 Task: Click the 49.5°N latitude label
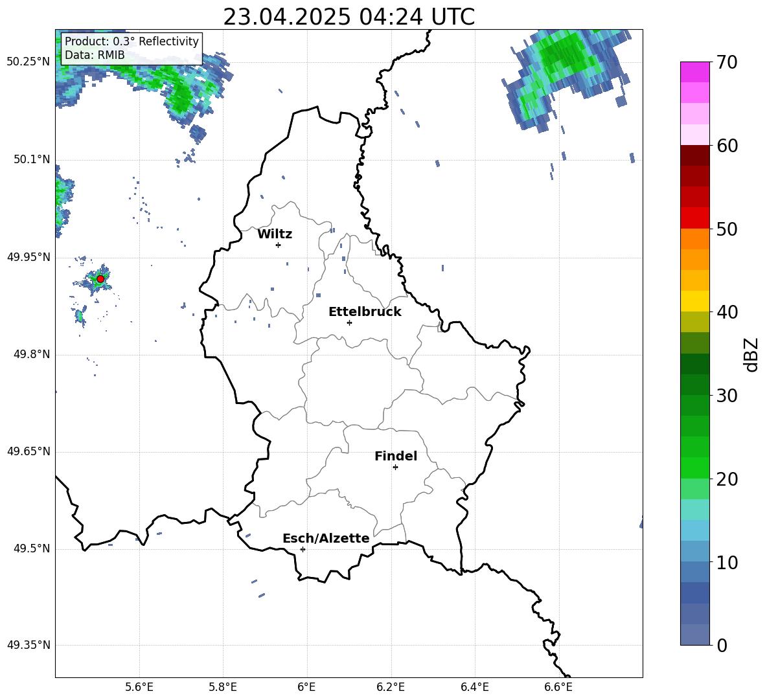(x=32, y=548)
